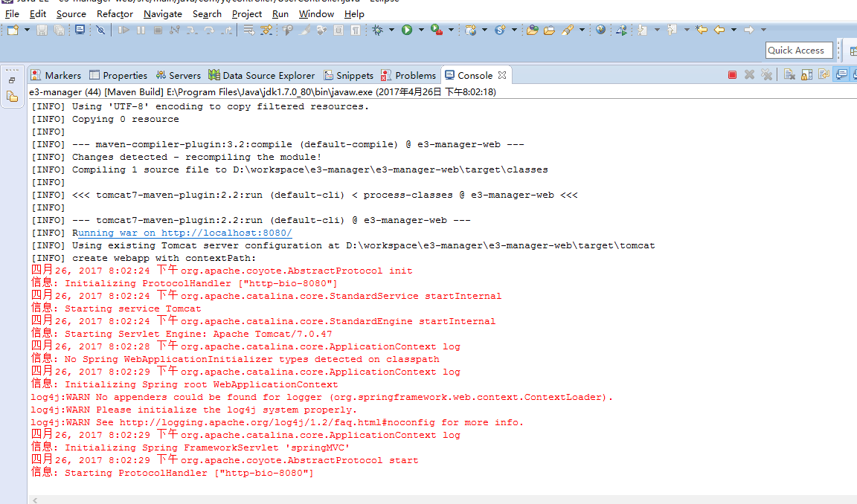This screenshot has height=504, width=857.
Task: Click the Next Annotation icon
Action: (643, 30)
